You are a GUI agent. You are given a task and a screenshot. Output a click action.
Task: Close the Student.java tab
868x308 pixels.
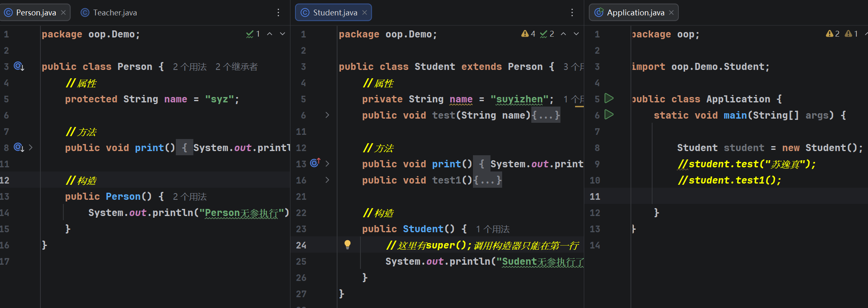(365, 12)
